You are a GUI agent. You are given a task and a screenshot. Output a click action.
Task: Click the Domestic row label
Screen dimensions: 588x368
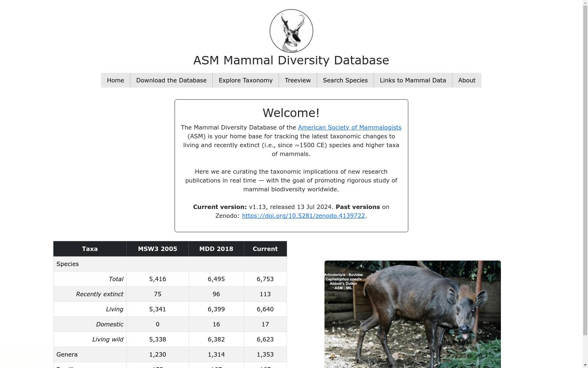tap(110, 324)
